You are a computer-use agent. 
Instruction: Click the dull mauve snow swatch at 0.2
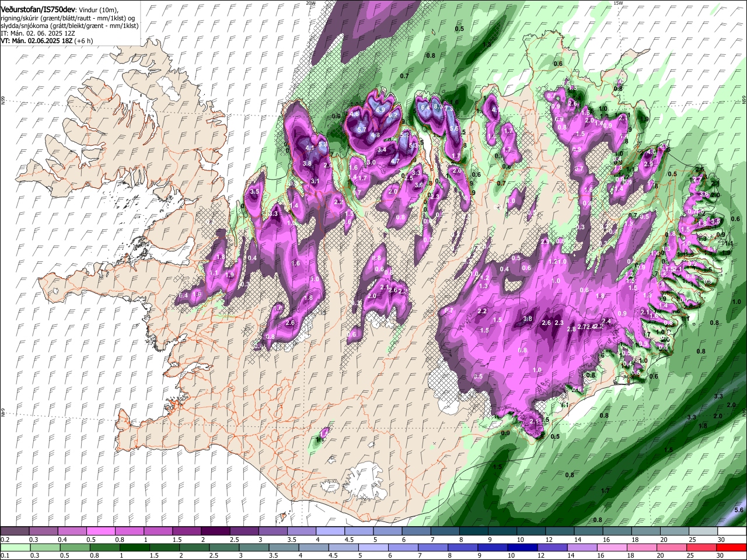(14, 531)
